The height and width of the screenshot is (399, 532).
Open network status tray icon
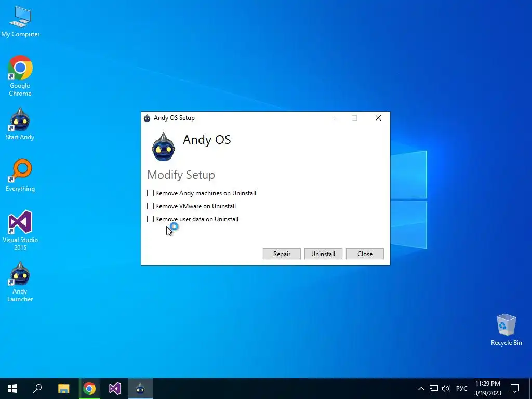pyautogui.click(x=434, y=389)
